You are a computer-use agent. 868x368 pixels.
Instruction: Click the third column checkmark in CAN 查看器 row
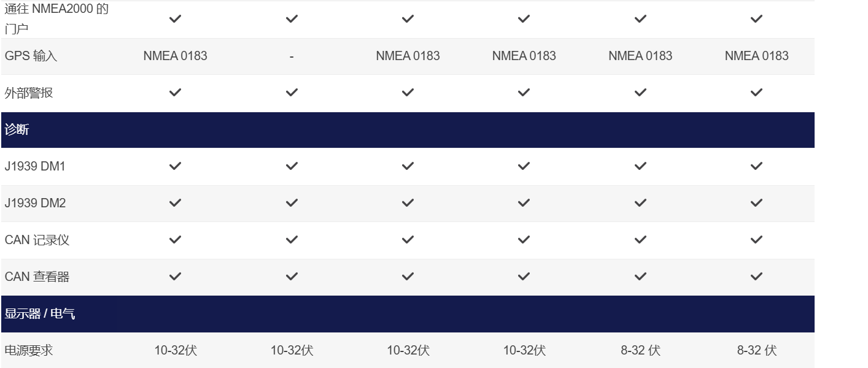click(408, 277)
